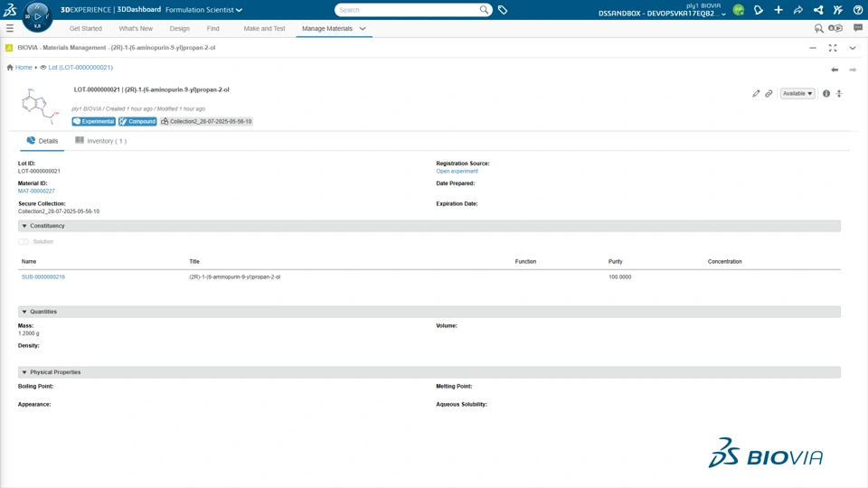Click the Lot ID value LOT-0000000021
Image resolution: width=868 pixels, height=488 pixels.
point(39,171)
